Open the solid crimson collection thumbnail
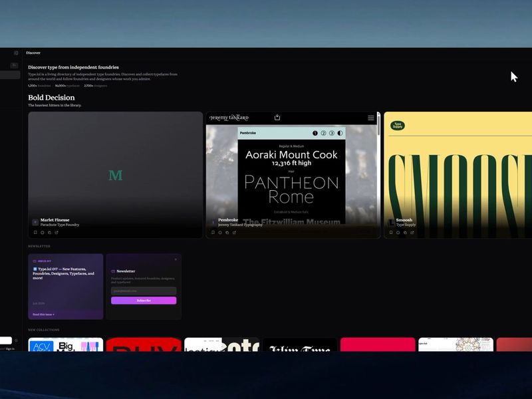 pyautogui.click(x=378, y=344)
